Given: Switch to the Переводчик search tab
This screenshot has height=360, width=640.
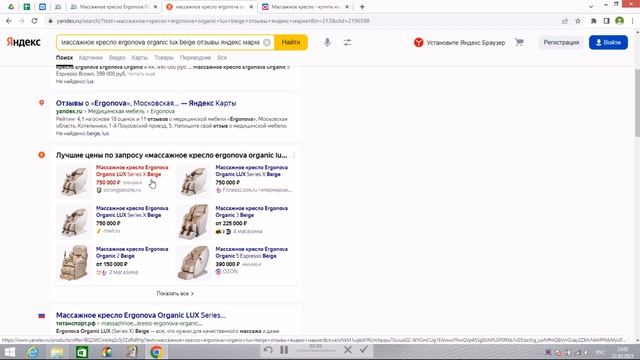Looking at the screenshot, I should click(x=195, y=58).
